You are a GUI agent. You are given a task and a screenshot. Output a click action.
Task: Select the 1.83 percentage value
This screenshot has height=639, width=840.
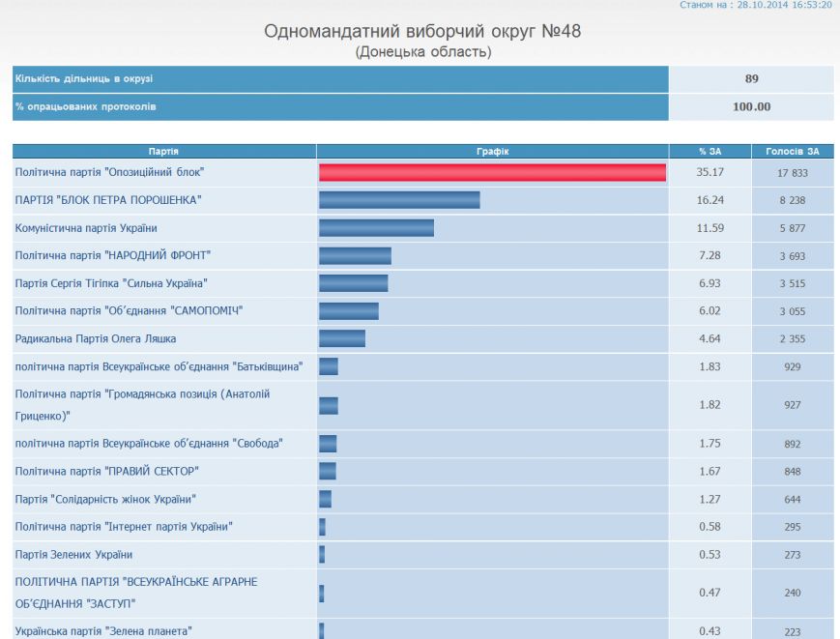click(710, 367)
